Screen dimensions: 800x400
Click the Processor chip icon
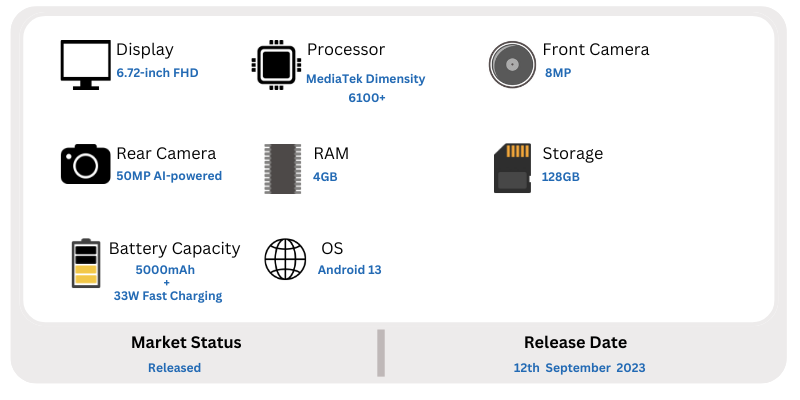point(276,65)
